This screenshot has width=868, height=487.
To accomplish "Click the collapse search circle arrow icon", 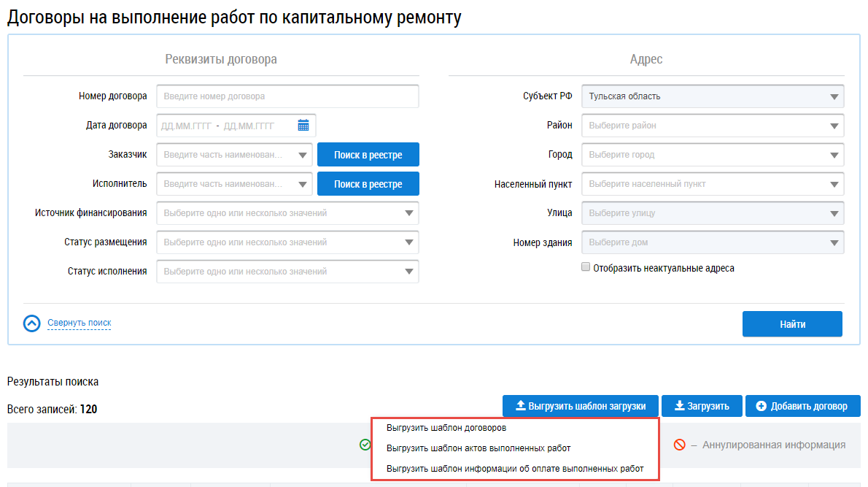I will tap(32, 323).
